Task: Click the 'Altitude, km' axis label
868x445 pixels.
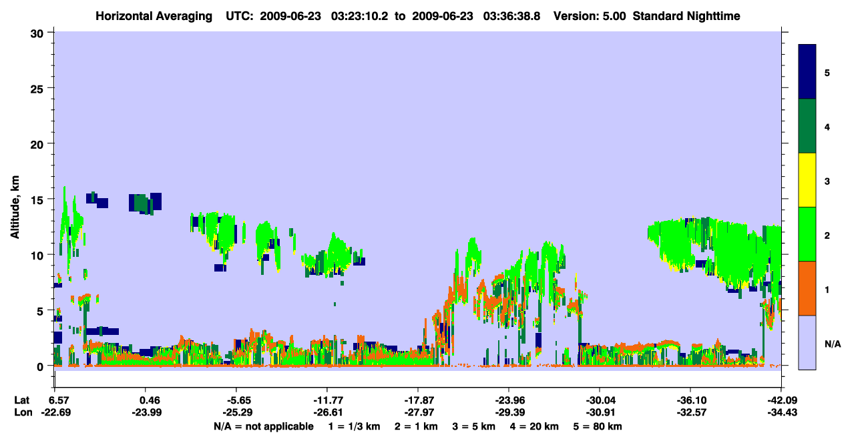Action: tap(15, 205)
